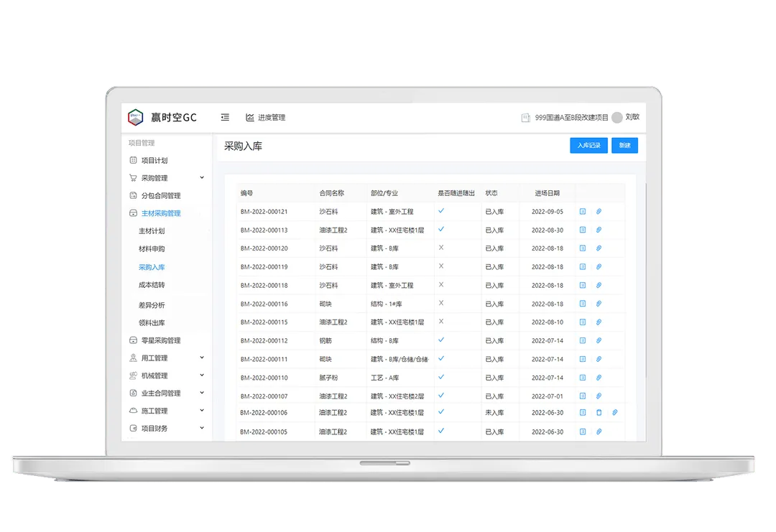Expand the 机械管理 menu arrow
Image resolution: width=776 pixels, height=532 pixels.
(x=202, y=375)
